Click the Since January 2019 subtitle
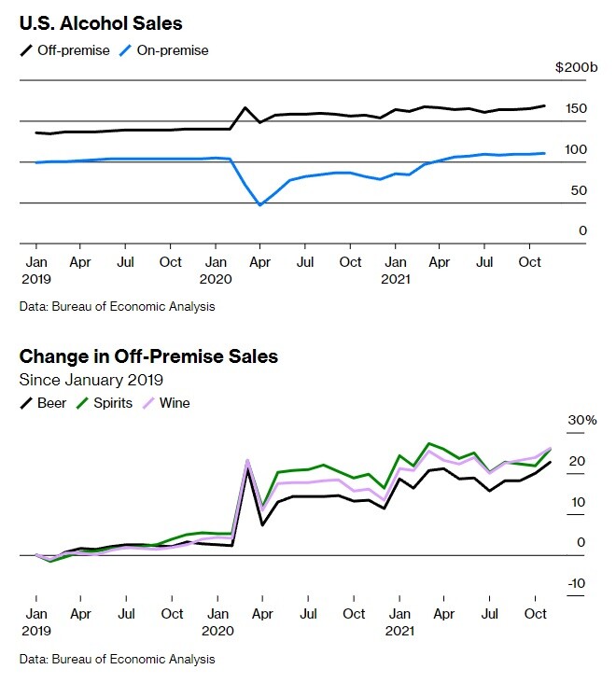The width and height of the screenshot is (616, 683). tap(91, 380)
